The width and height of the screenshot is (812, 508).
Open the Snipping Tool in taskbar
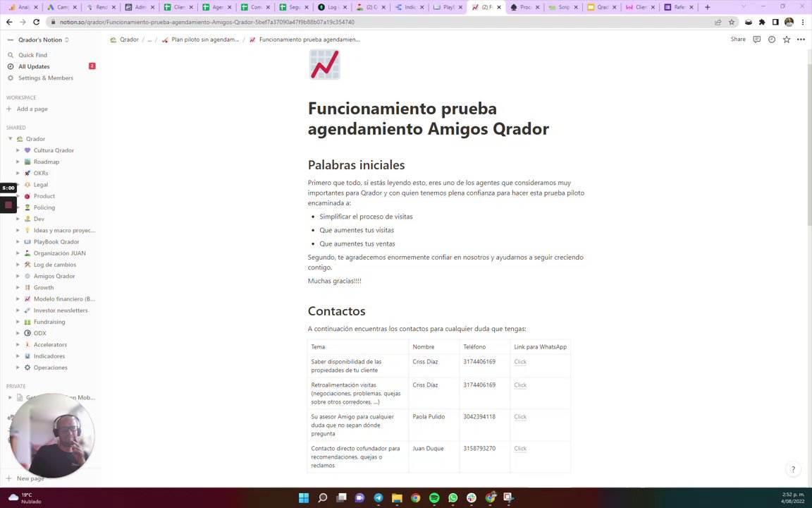pyautogui.click(x=508, y=498)
